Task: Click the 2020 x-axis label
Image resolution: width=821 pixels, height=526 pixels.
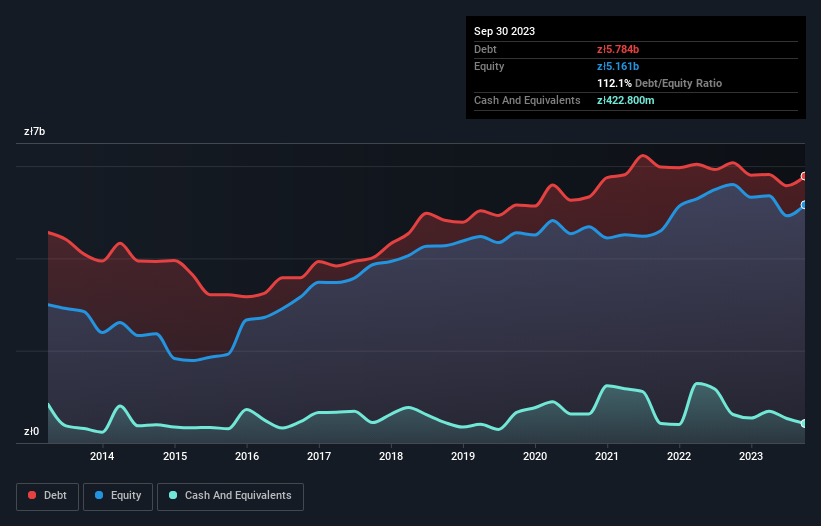Action: click(x=535, y=456)
